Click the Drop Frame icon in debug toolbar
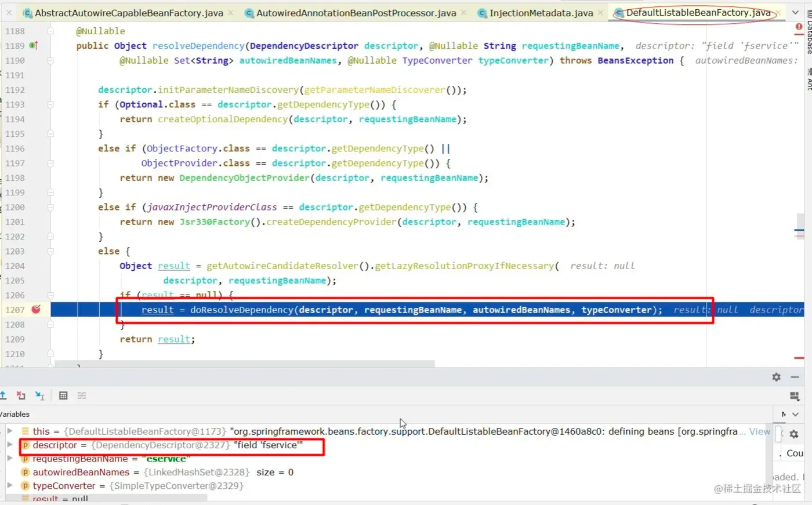 point(21,395)
